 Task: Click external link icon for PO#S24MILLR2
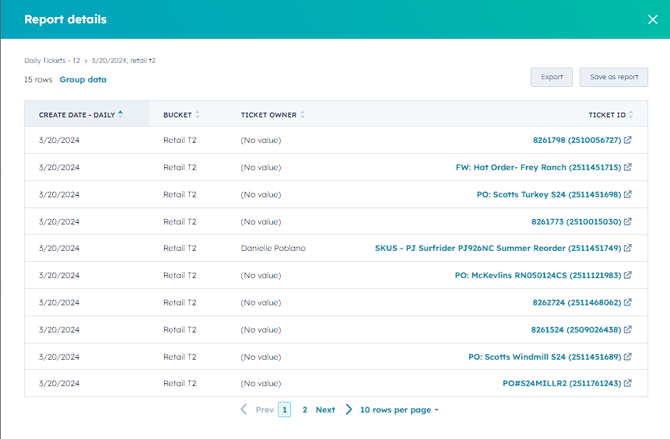pos(628,384)
